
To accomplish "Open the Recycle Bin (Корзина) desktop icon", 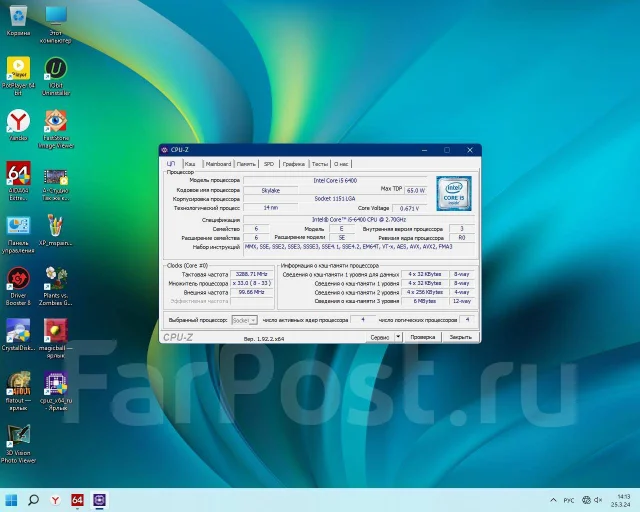I will pos(18,20).
